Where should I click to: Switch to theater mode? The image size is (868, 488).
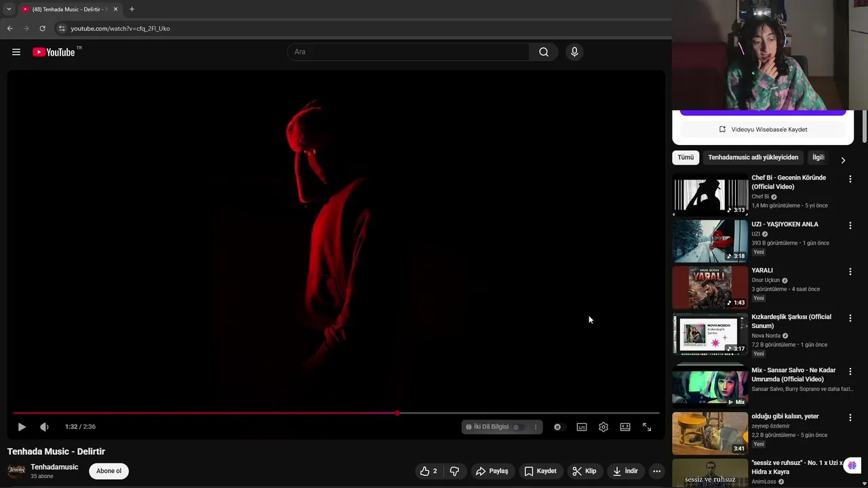[x=625, y=427]
